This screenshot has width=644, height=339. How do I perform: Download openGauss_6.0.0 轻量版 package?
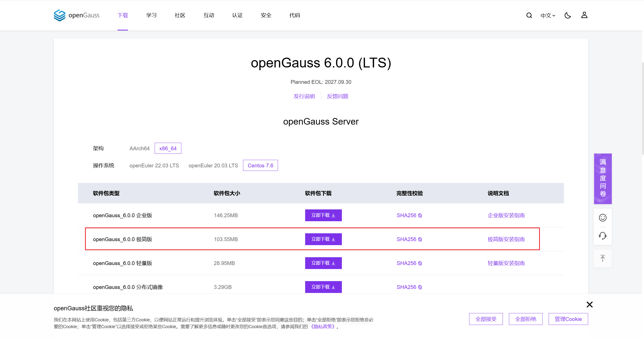pyautogui.click(x=323, y=263)
